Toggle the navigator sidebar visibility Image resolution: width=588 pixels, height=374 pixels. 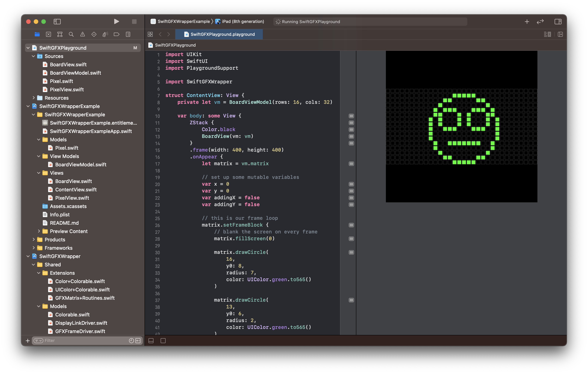(57, 21)
